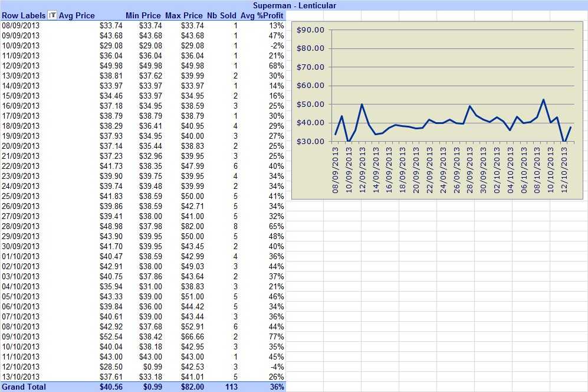Screen dimensions: 588x392
Task: Click the 08/09/2013 chart axis date label
Action: coord(335,170)
